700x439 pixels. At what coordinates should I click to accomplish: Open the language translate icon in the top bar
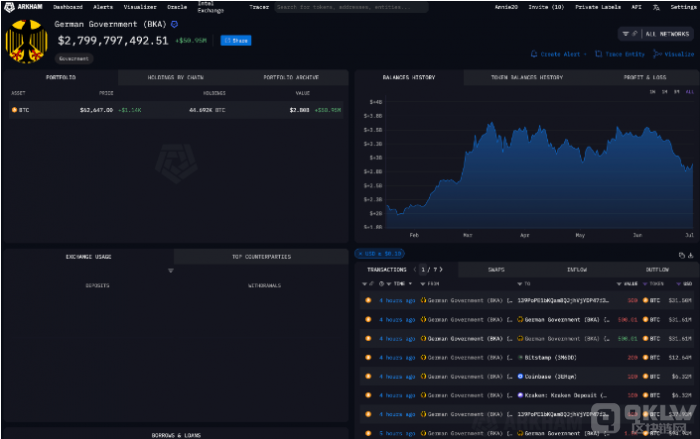pyautogui.click(x=656, y=7)
